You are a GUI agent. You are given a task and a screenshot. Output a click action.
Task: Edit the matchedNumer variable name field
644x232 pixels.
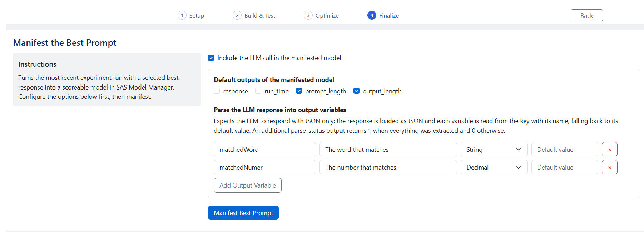click(x=264, y=167)
